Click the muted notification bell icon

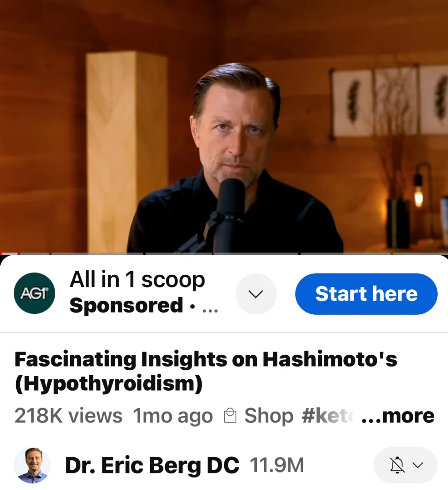point(397,465)
